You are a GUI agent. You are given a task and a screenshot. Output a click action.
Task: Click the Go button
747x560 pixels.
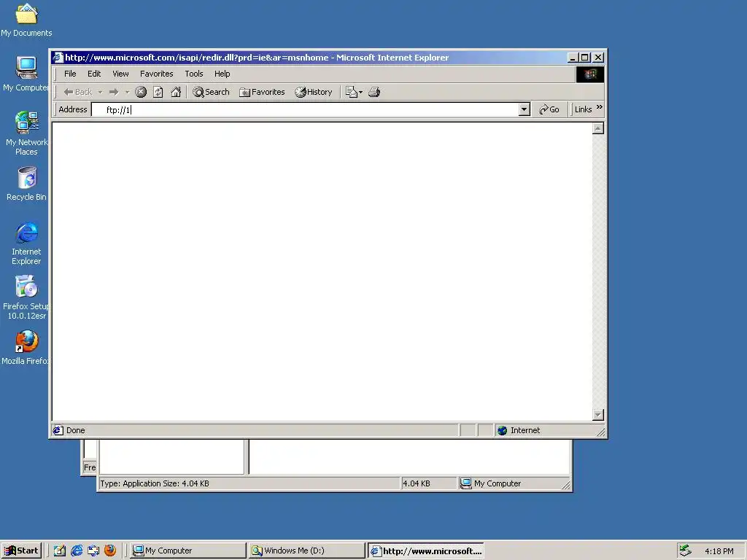click(549, 109)
